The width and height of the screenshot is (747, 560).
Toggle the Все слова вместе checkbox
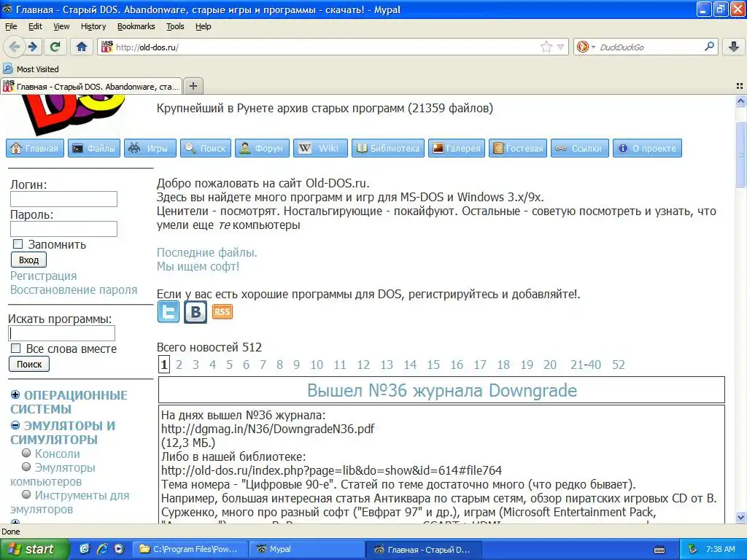coord(16,349)
